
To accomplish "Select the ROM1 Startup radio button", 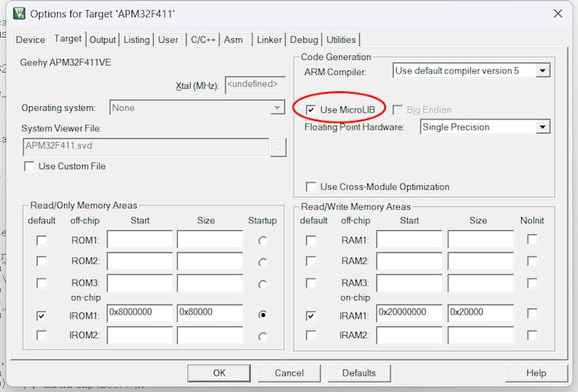I will pyautogui.click(x=262, y=241).
